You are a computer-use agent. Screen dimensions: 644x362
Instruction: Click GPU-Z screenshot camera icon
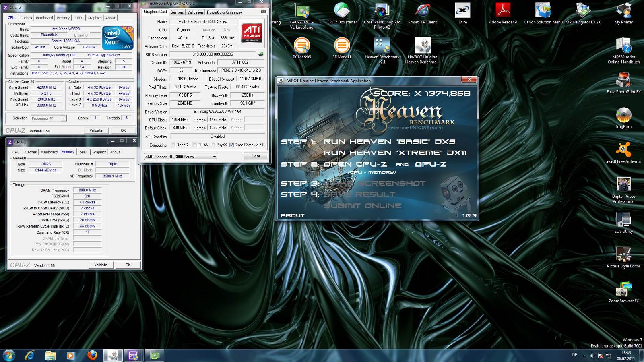264,12
